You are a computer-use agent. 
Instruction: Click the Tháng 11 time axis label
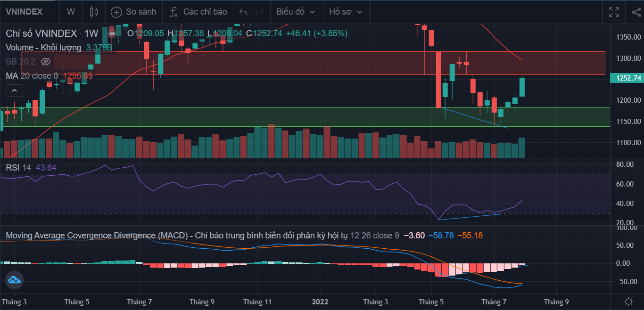(x=258, y=302)
